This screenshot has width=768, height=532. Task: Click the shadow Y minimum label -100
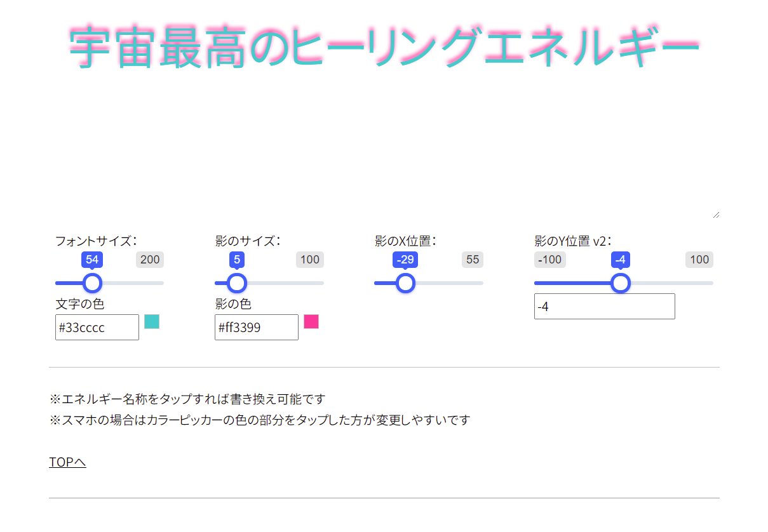[549, 260]
